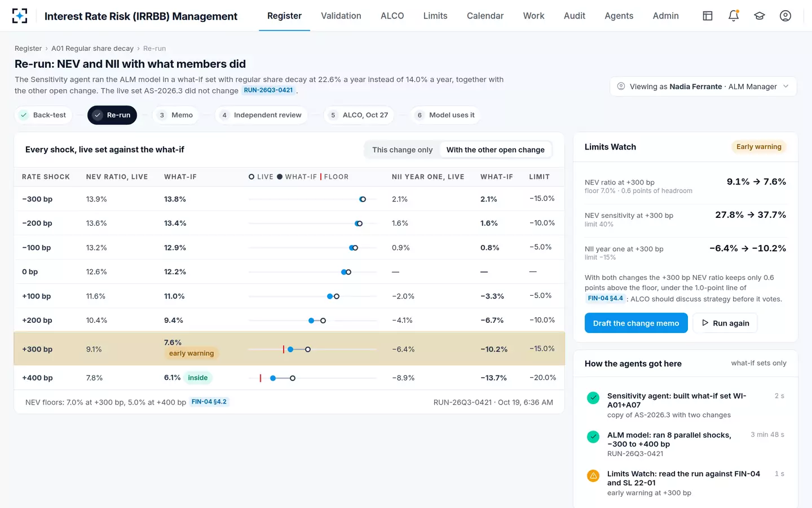812x508 pixels.
Task: Open the FIN-04 §4.2 reference below the table
Action: click(209, 402)
